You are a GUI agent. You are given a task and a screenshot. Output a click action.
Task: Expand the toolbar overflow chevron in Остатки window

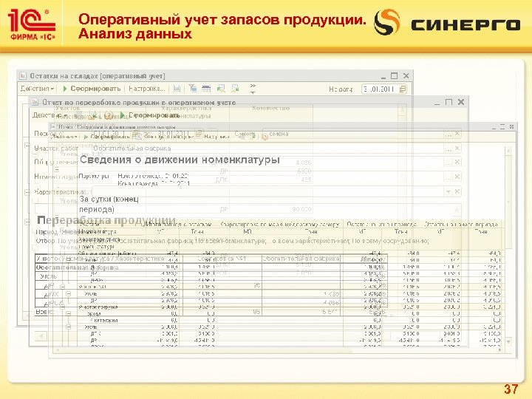[x=253, y=89]
